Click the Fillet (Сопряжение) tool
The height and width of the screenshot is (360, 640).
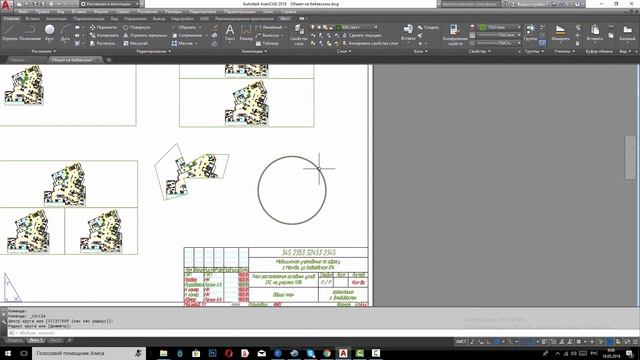[187, 35]
